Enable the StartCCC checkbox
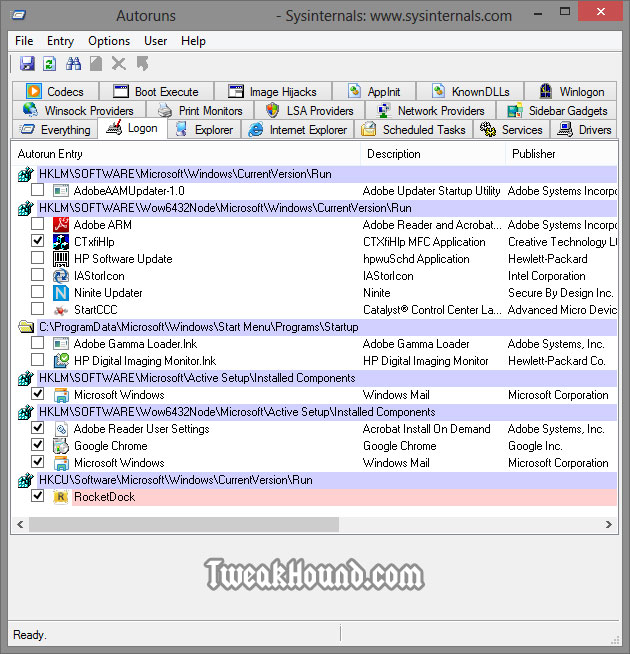Screen dimensions: 630x654 (x=38, y=309)
